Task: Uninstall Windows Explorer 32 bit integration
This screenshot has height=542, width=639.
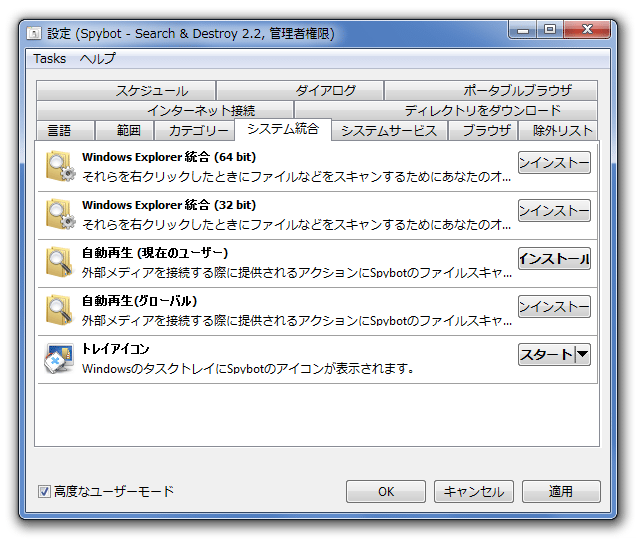Action: point(554,211)
